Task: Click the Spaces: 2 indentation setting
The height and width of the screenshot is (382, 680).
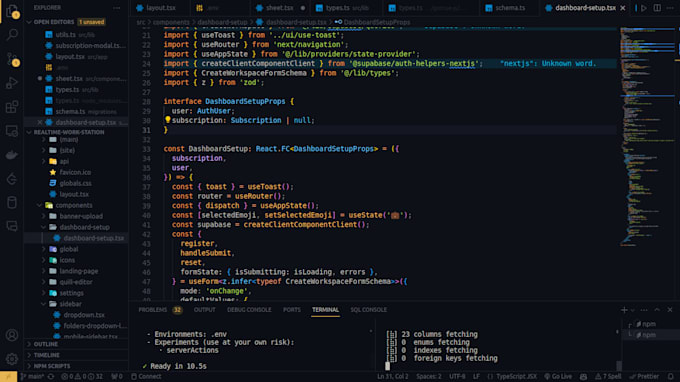Action: coord(428,376)
